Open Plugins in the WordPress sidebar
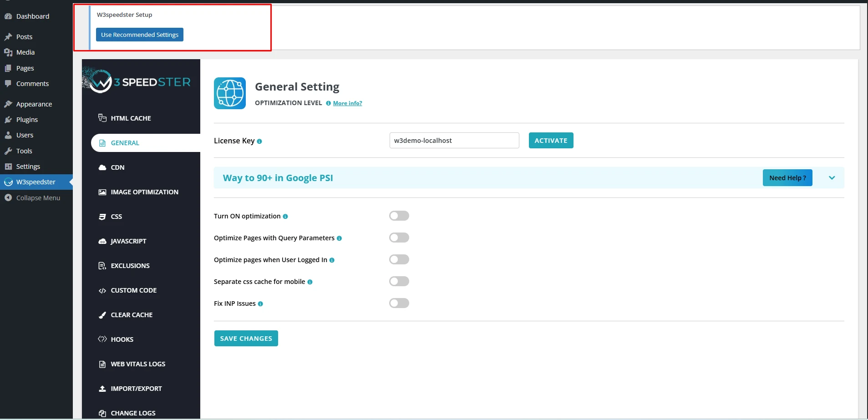 (x=27, y=120)
